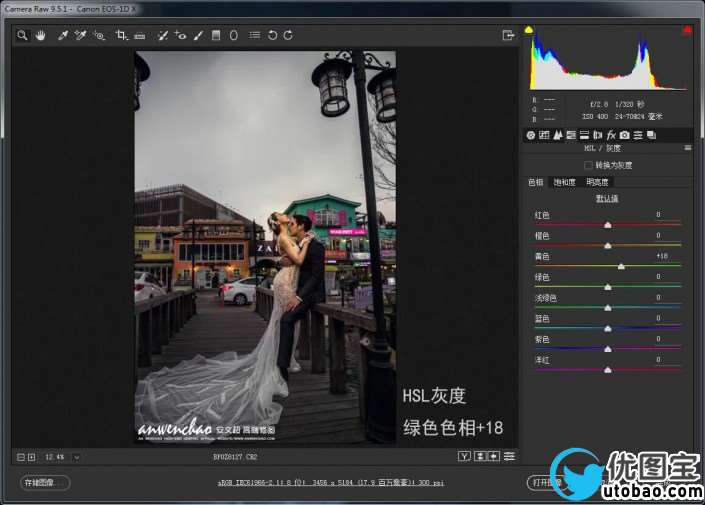Enable the 转换为灰度 checkbox
The image size is (705, 505).
coord(588,165)
